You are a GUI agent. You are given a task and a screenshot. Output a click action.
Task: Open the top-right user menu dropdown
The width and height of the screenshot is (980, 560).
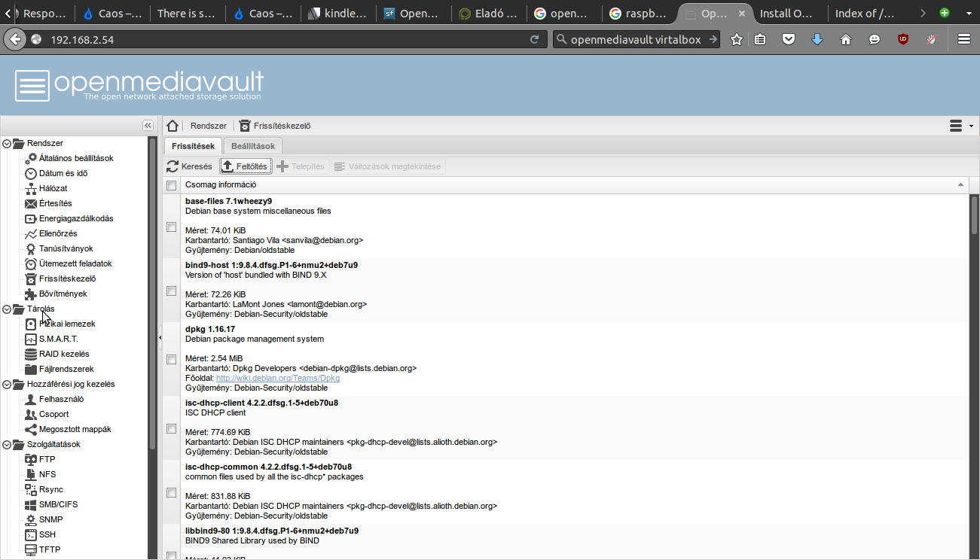coord(961,126)
